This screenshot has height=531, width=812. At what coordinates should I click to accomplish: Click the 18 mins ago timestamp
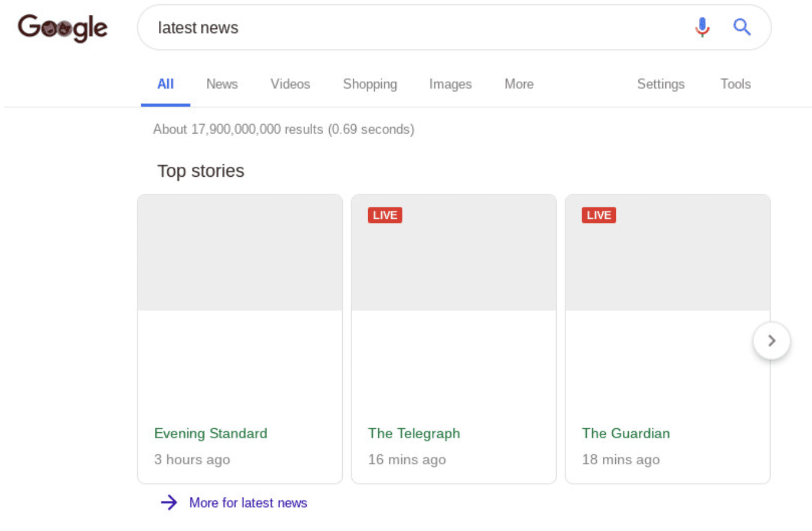coord(621,459)
